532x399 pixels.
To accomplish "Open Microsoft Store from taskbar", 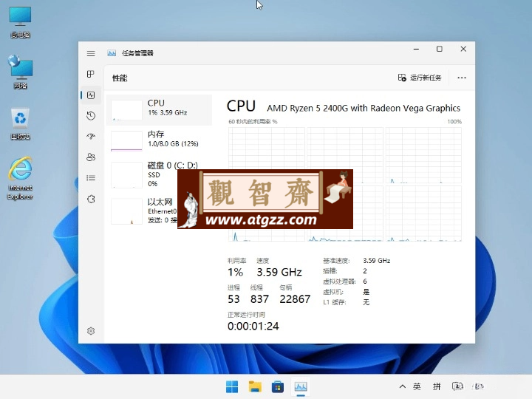I will (x=278, y=386).
